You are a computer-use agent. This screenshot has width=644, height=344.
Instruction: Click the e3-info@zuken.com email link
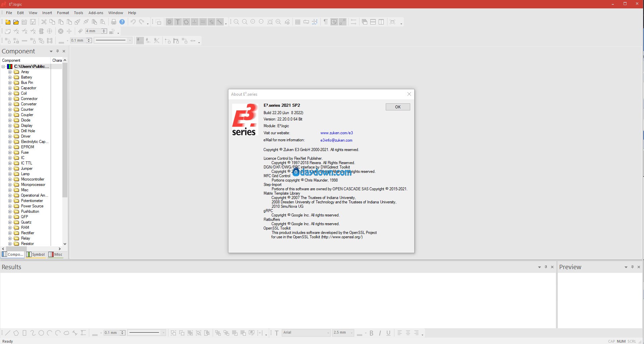pyautogui.click(x=336, y=140)
